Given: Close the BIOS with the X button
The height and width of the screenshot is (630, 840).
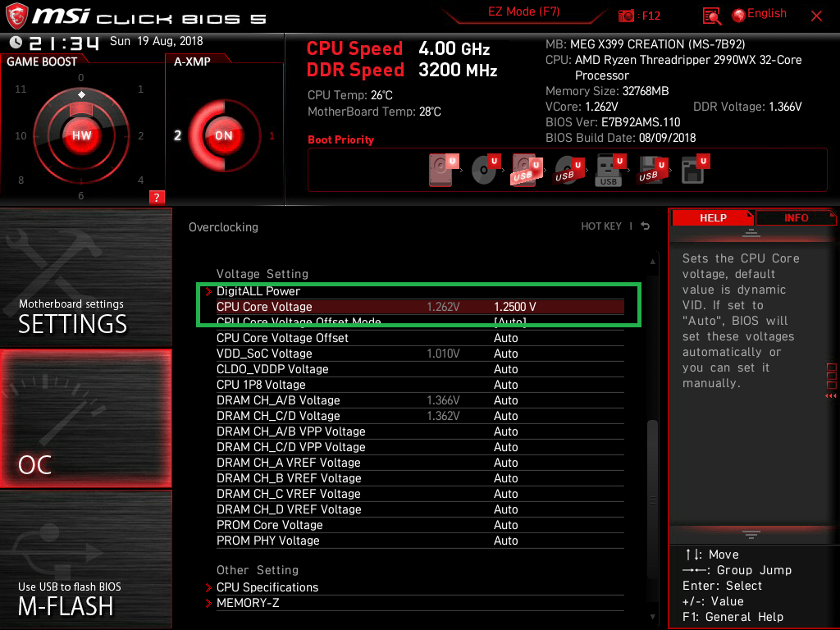Looking at the screenshot, I should (x=816, y=16).
